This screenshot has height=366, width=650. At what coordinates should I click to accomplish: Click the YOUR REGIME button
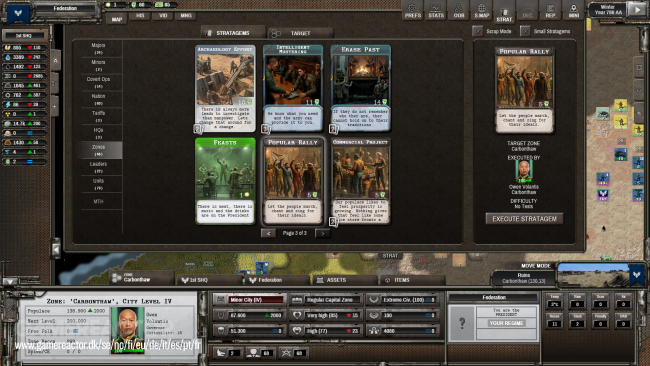506,323
